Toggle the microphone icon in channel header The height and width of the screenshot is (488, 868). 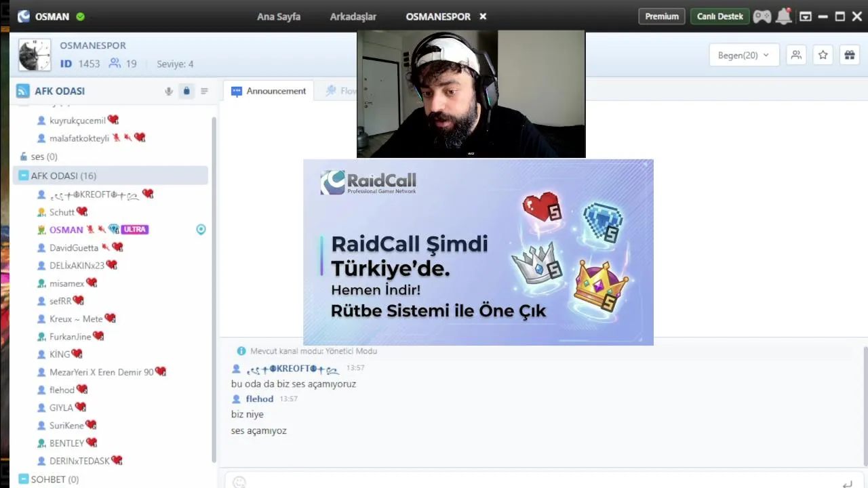pyautogui.click(x=169, y=91)
